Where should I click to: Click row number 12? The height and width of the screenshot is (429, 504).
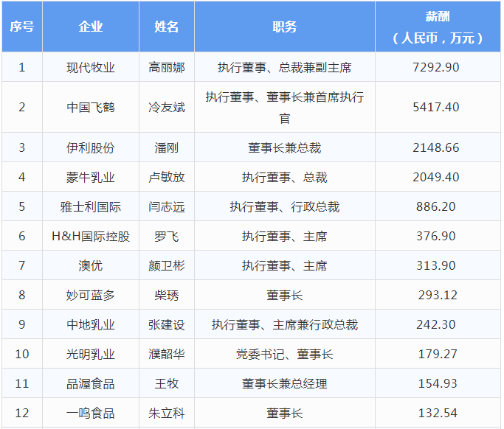22,414
